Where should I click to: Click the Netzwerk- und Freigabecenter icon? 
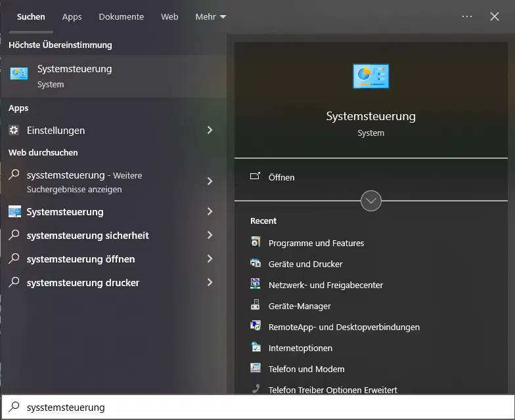coord(256,283)
